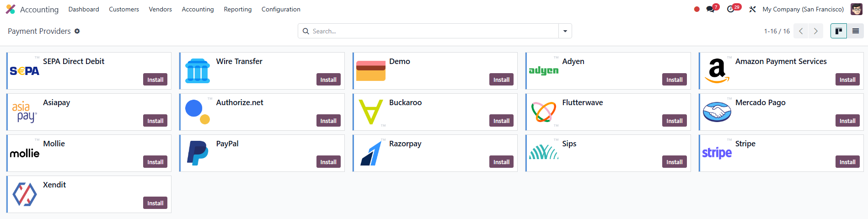Image resolution: width=868 pixels, height=219 pixels.
Task: Install the Wire Transfer provider
Action: click(x=328, y=80)
